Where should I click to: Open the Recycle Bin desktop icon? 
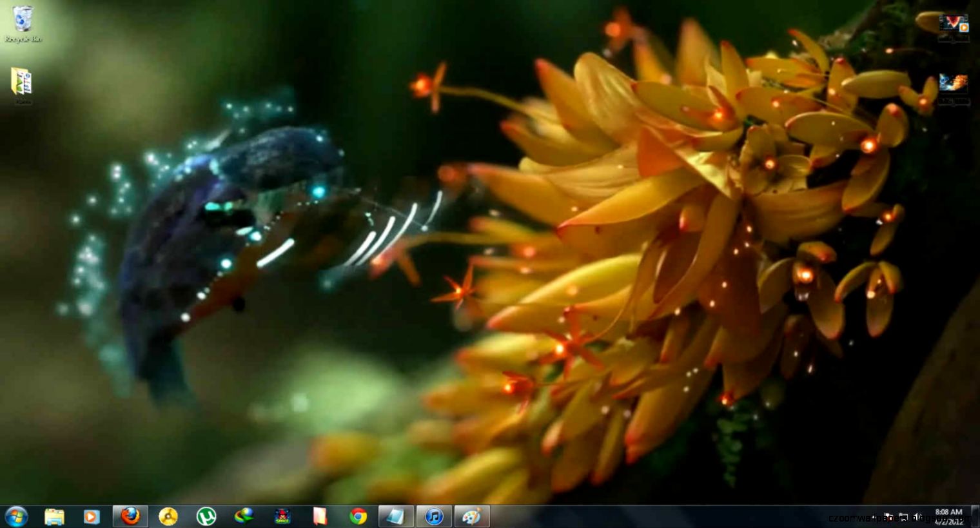click(23, 24)
